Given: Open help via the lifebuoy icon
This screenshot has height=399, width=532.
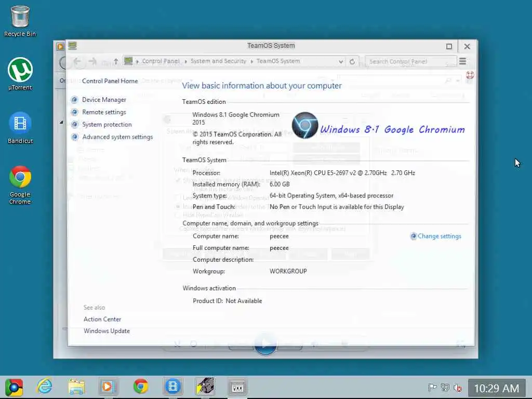Looking at the screenshot, I should point(470,75).
